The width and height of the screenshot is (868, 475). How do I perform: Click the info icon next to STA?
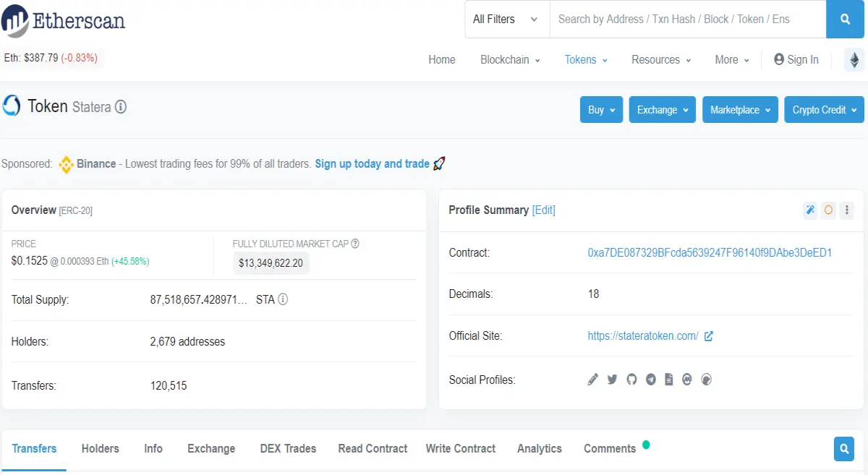(283, 299)
